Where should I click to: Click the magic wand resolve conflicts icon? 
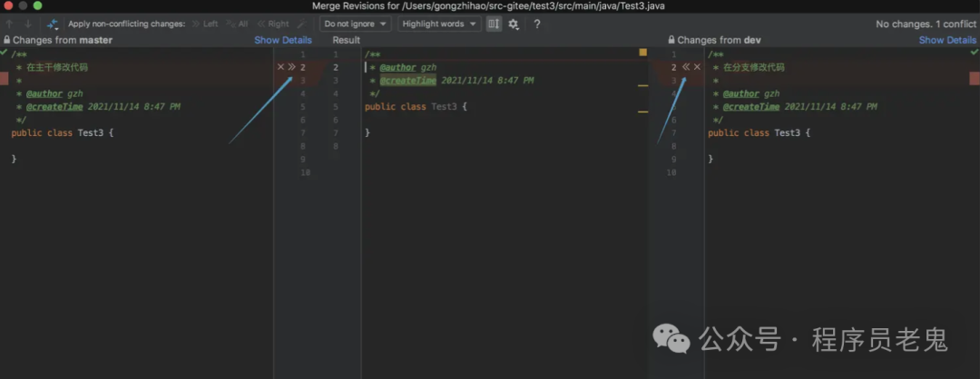coord(301,24)
